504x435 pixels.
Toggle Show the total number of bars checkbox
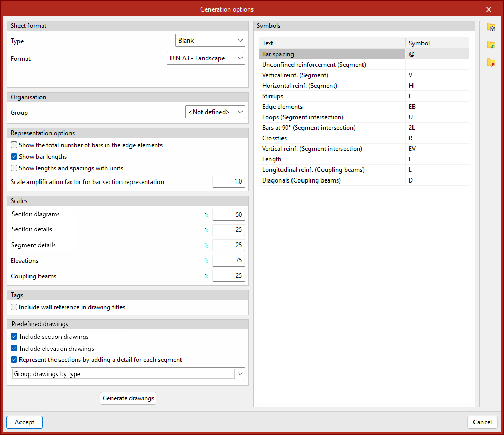click(14, 145)
